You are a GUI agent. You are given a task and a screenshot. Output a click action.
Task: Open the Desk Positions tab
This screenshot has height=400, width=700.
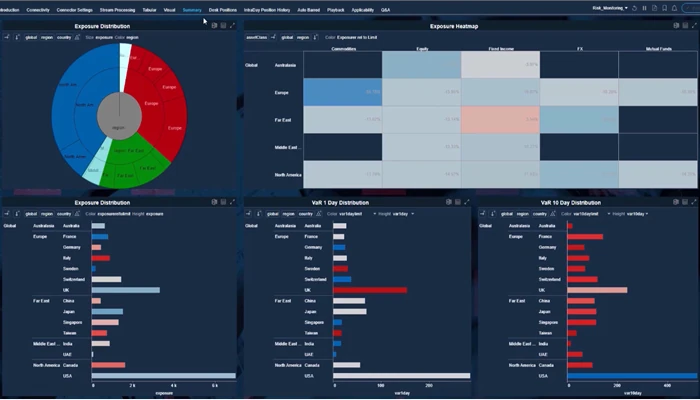click(x=223, y=10)
